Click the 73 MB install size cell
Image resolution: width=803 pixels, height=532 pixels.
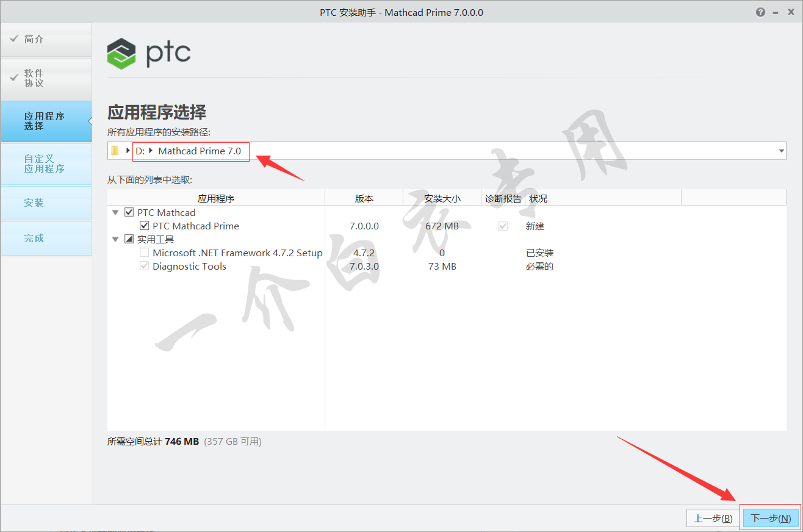pyautogui.click(x=442, y=266)
